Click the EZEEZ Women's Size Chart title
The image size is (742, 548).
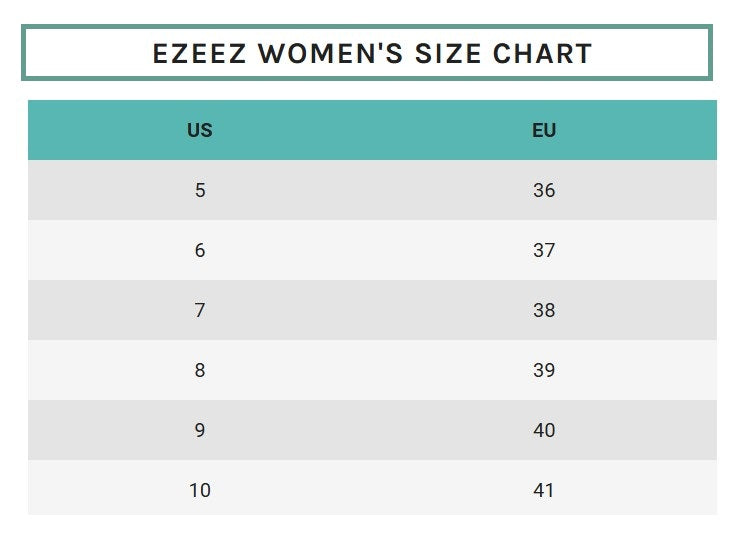pos(371,53)
